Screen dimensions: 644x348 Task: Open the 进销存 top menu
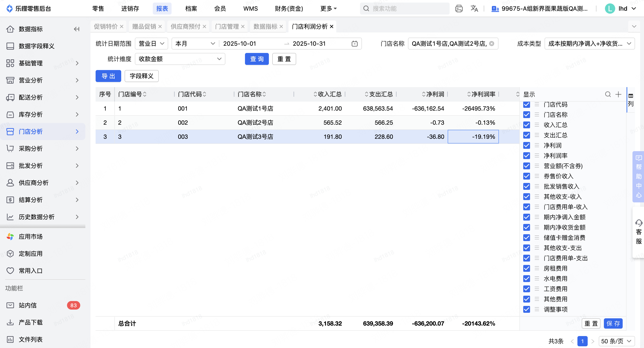click(x=130, y=9)
